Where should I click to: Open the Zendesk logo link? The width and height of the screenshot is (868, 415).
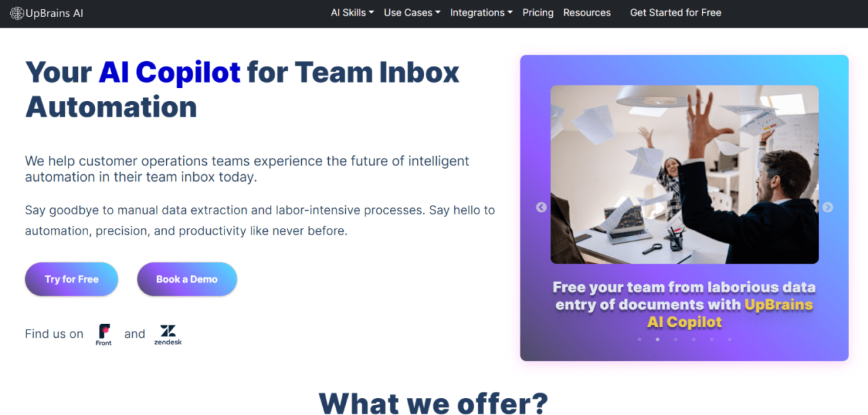[x=167, y=335]
